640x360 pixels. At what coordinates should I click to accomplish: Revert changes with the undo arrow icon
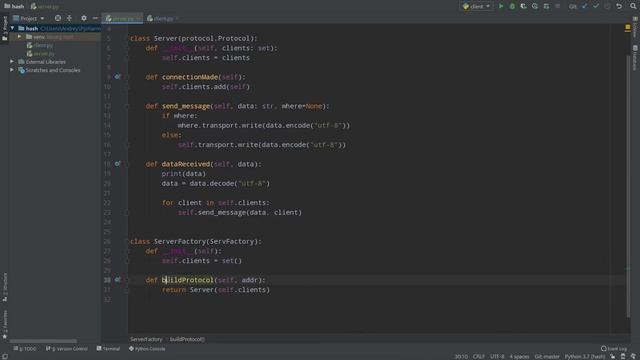pos(619,6)
